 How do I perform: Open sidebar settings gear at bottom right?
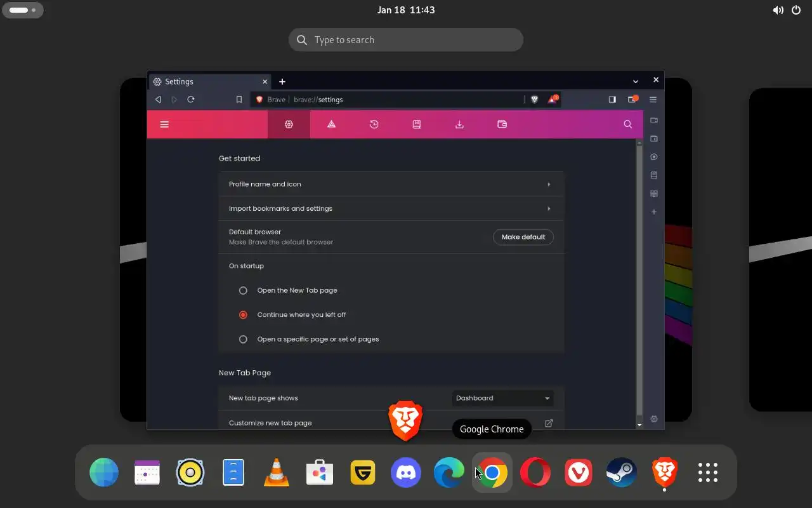click(x=654, y=419)
